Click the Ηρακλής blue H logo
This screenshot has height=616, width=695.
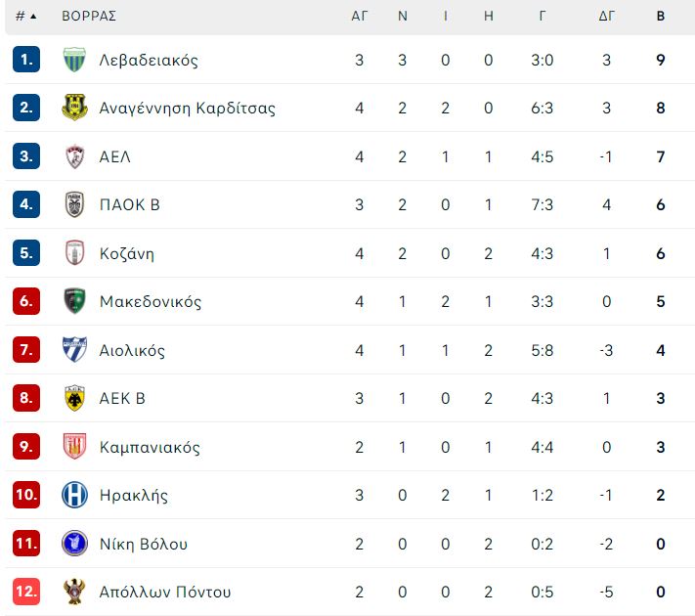coord(74,495)
